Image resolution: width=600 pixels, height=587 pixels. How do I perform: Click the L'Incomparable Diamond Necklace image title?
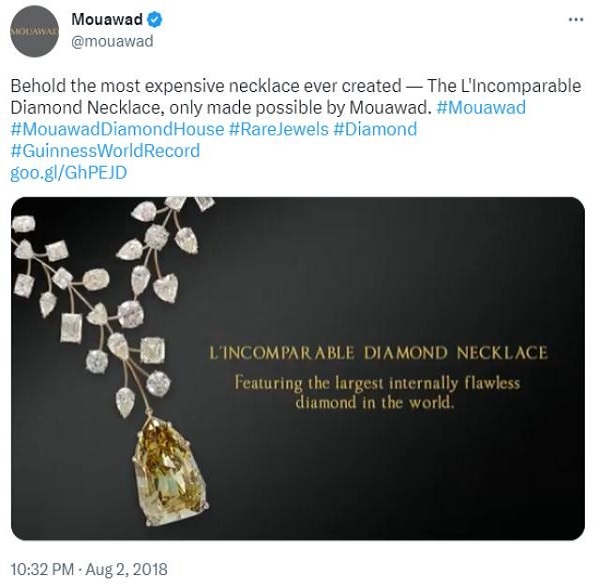[378, 353]
